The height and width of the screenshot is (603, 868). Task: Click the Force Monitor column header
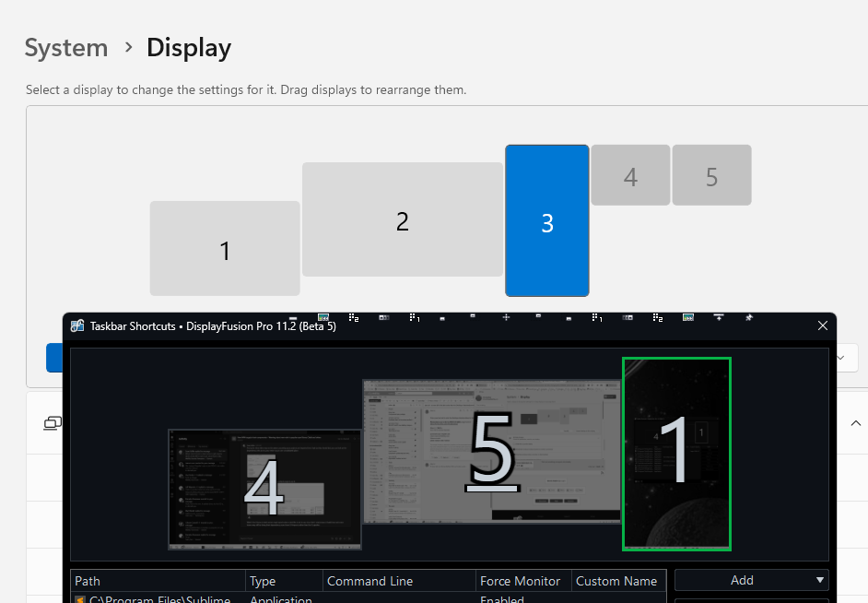point(521,581)
